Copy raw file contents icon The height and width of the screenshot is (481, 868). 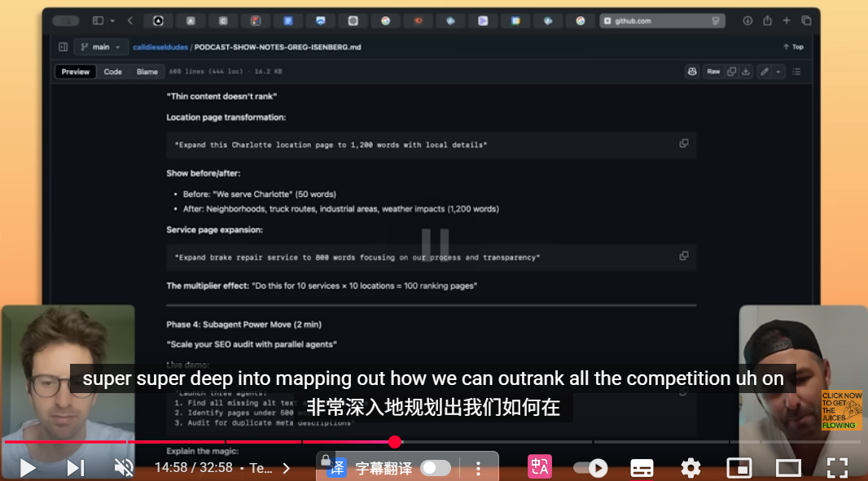click(731, 72)
